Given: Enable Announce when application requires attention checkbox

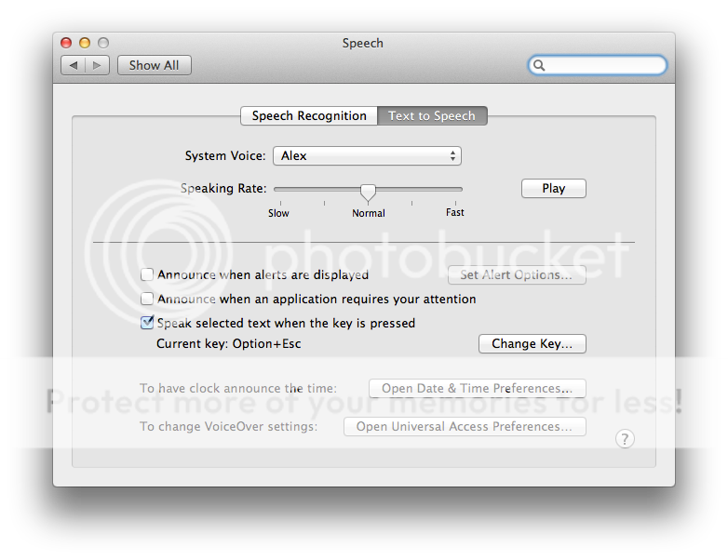Looking at the screenshot, I should tap(147, 300).
